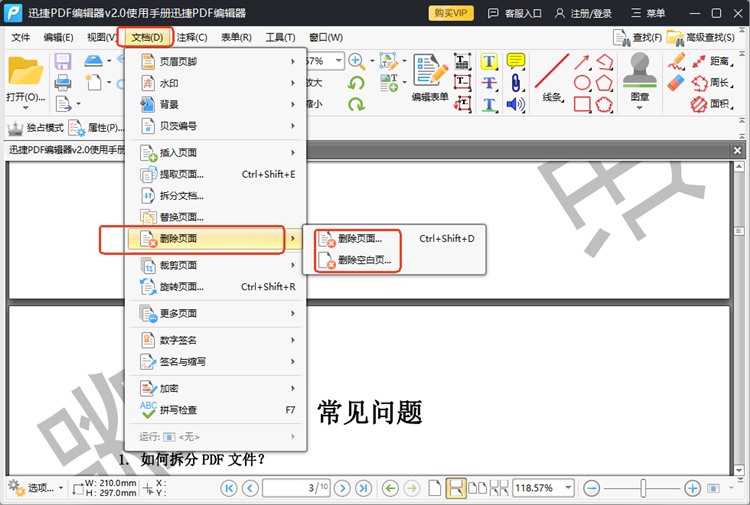The width and height of the screenshot is (750, 505).
Task: Open 高级查找(S) advanced search
Action: click(x=701, y=37)
